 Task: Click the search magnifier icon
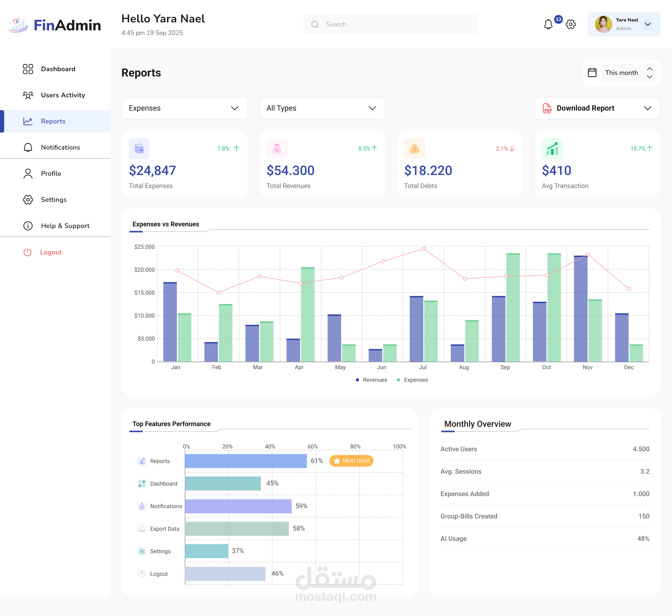point(315,24)
